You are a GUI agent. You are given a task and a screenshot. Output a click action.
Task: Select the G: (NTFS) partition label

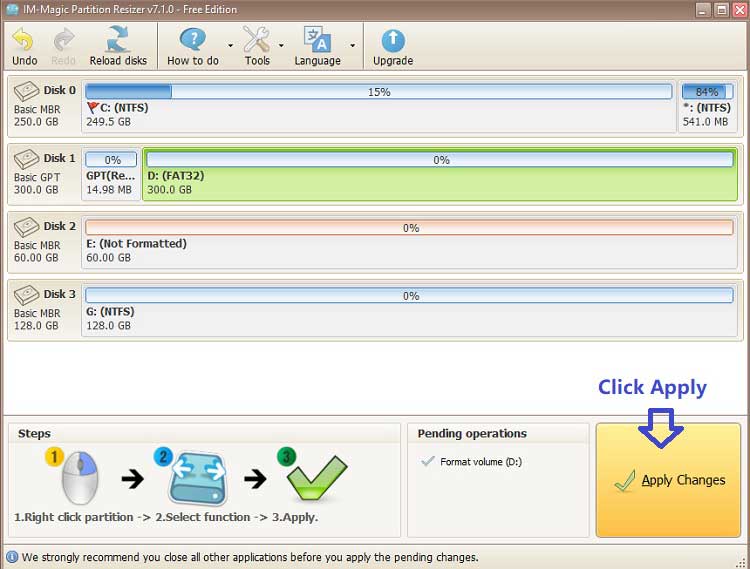[x=110, y=311]
